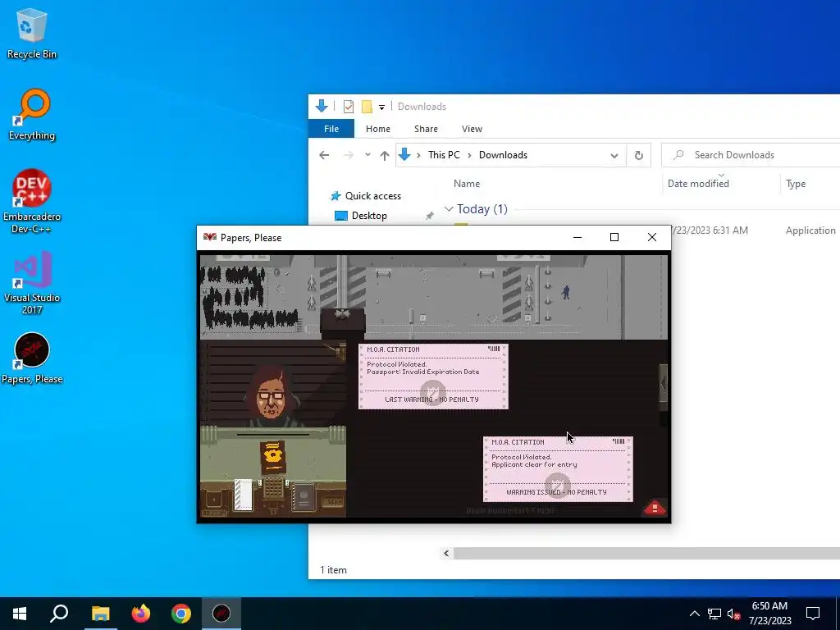Maximize the Papers, Please window
840x630 pixels.
pos(614,237)
